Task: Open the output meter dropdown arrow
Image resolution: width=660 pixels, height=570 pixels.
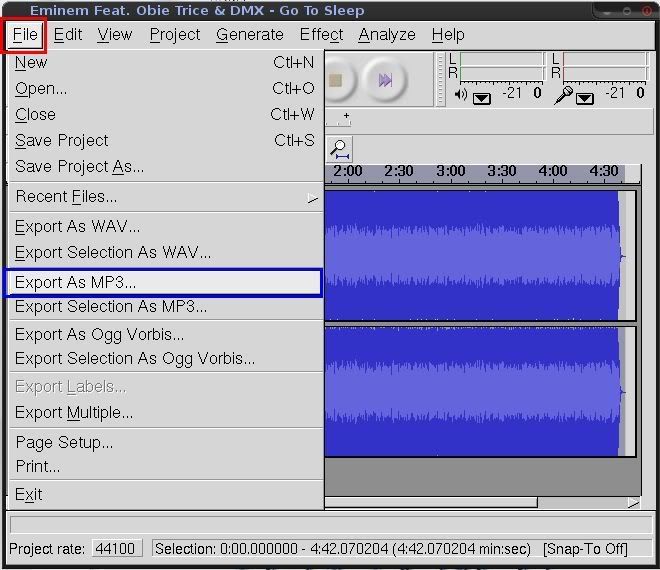Action: pyautogui.click(x=482, y=99)
